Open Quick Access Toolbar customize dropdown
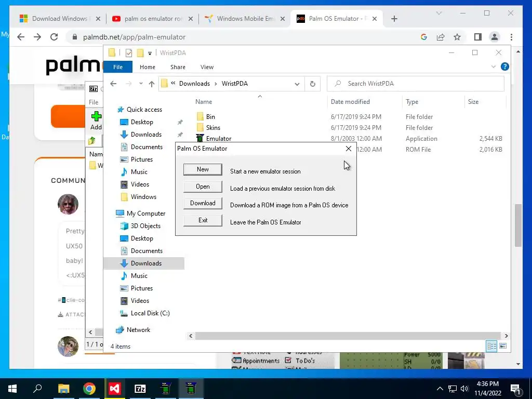 click(x=150, y=54)
